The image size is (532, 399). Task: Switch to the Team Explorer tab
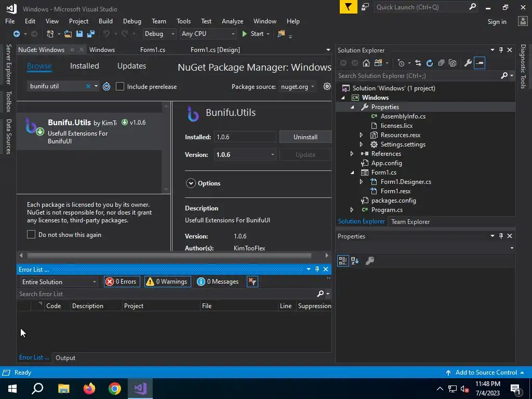click(x=410, y=221)
